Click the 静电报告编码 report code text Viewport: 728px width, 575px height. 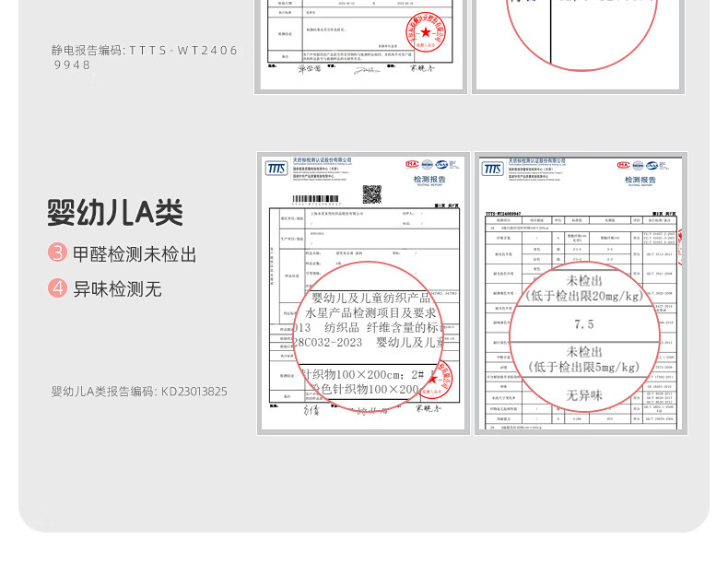pos(145,57)
